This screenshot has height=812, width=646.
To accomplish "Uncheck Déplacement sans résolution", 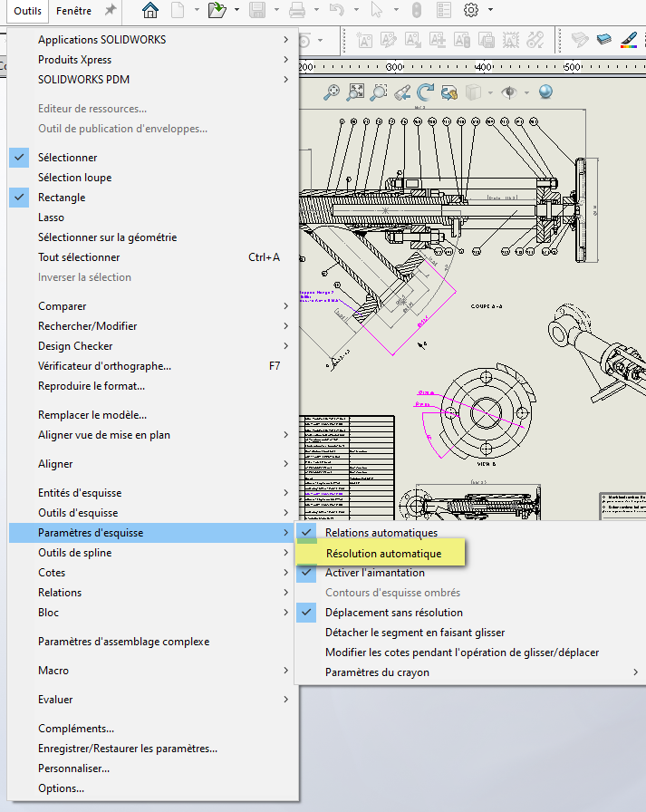I will (x=393, y=613).
